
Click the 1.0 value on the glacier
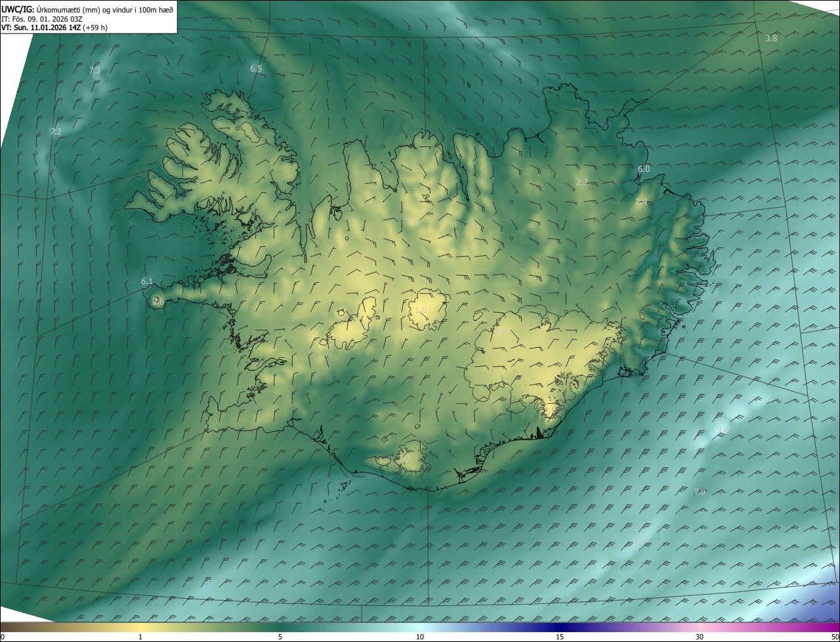[421, 310]
